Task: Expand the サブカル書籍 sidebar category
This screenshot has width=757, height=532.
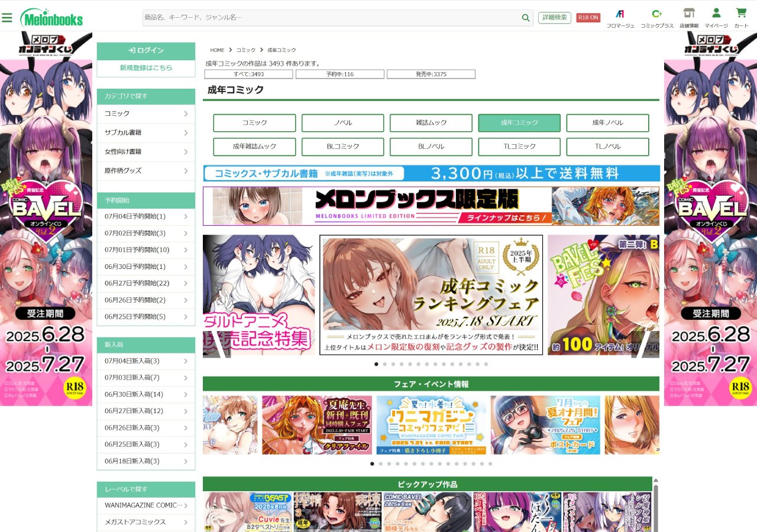Action: pos(146,132)
